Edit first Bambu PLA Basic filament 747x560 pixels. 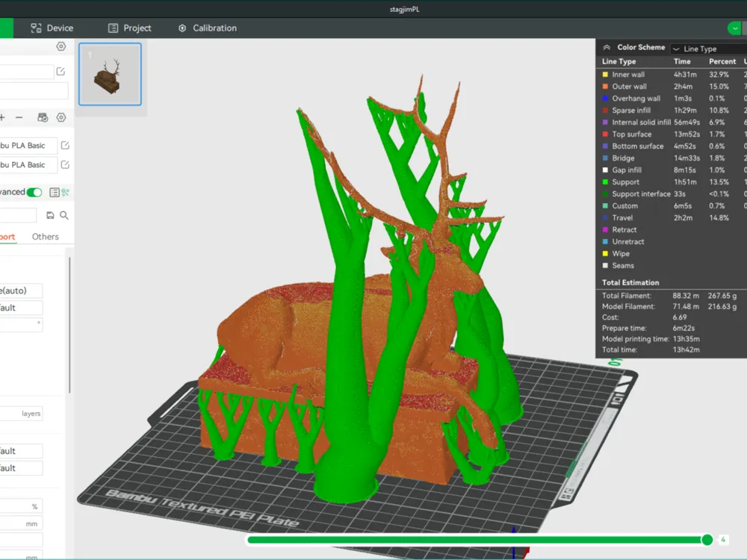tap(65, 146)
